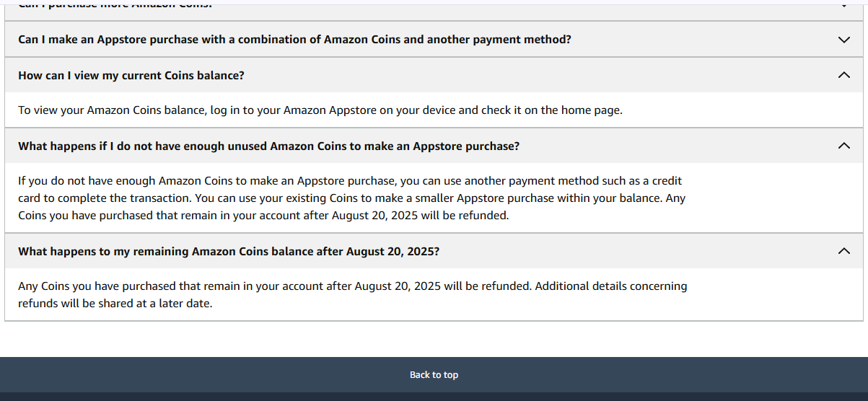Click the dark footer strip below Back to top
The image size is (868, 401).
[x=434, y=397]
